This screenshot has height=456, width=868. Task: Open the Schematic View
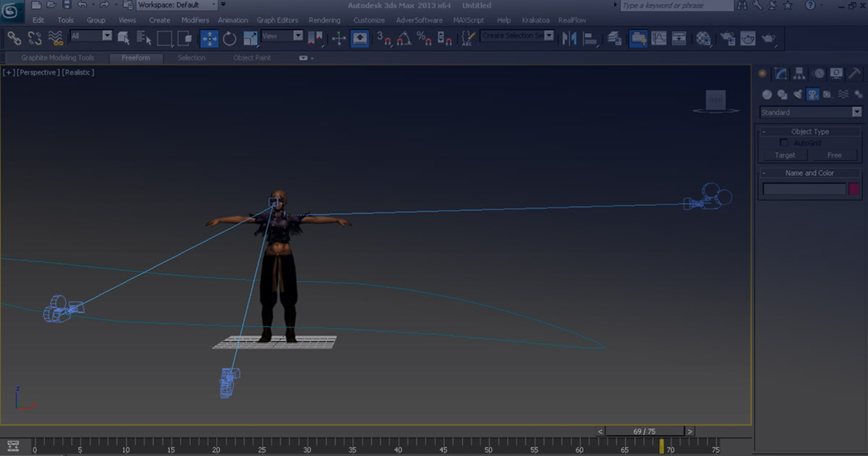tap(679, 38)
